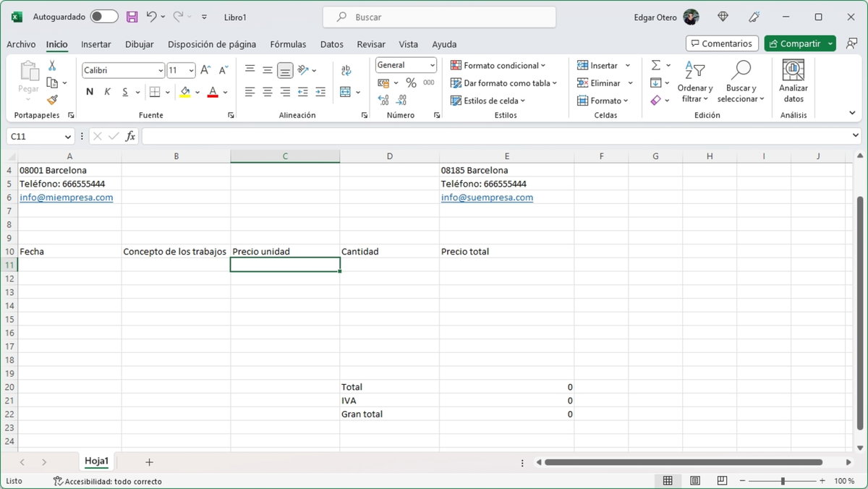Toggle Bold formatting N button
The height and width of the screenshot is (489, 868).
tap(90, 92)
